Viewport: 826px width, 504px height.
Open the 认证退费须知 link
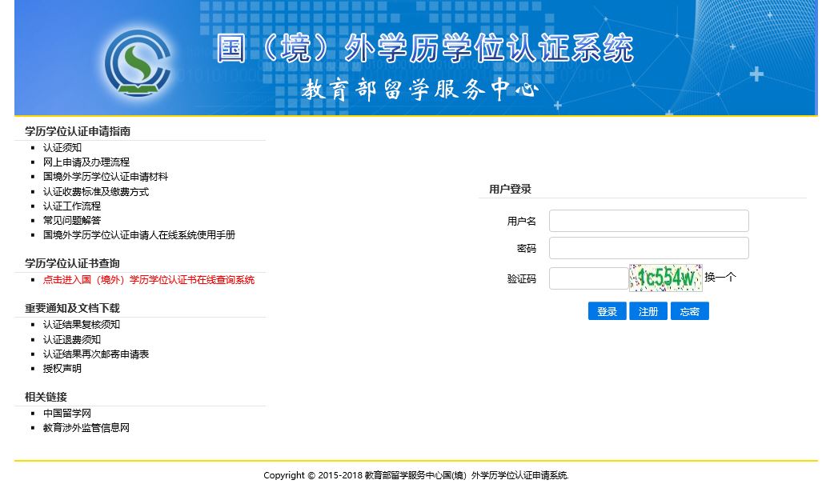72,340
